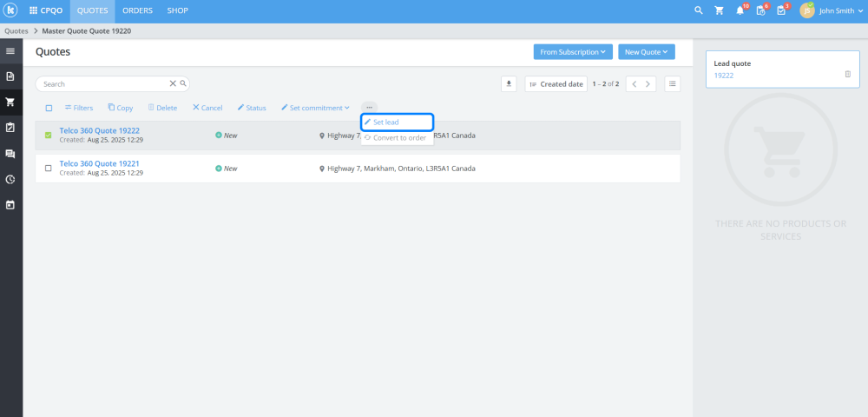This screenshot has height=417, width=868.
Task: Click delete icon in Lead quote card
Action: (x=848, y=74)
